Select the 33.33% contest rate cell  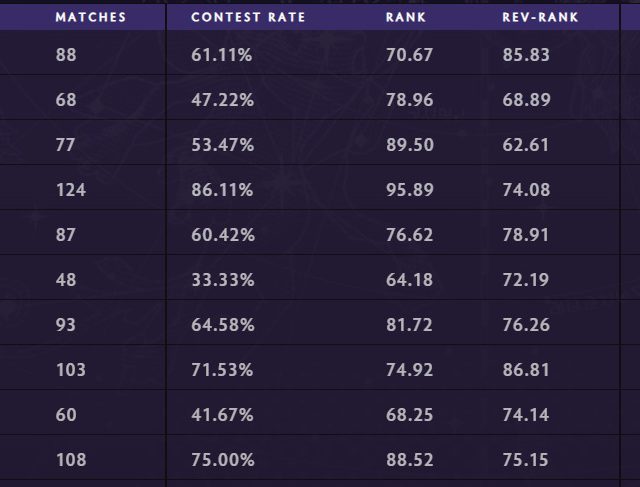(x=222, y=280)
